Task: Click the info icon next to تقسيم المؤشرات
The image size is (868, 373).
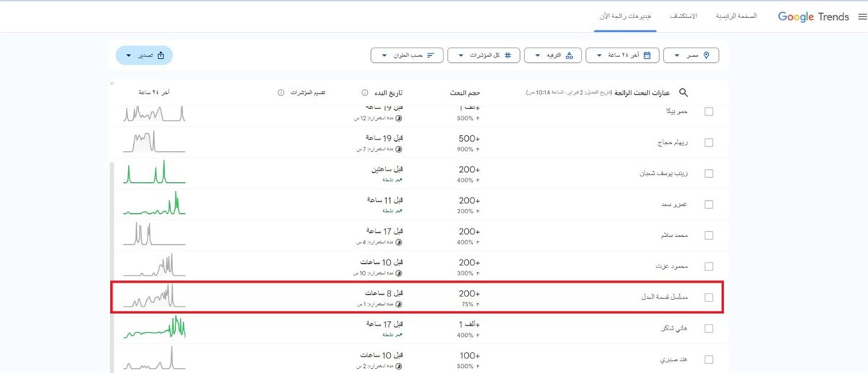Action: (281, 93)
